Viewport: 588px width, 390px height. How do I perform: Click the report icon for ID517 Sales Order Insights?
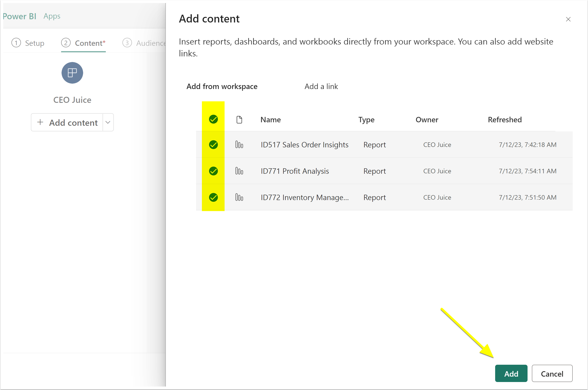239,145
